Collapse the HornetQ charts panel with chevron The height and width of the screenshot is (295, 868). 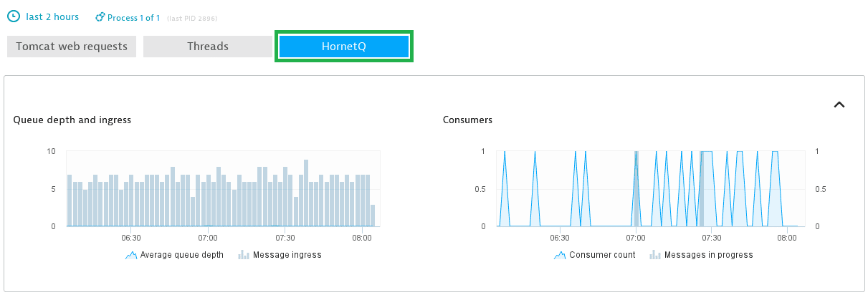(839, 105)
